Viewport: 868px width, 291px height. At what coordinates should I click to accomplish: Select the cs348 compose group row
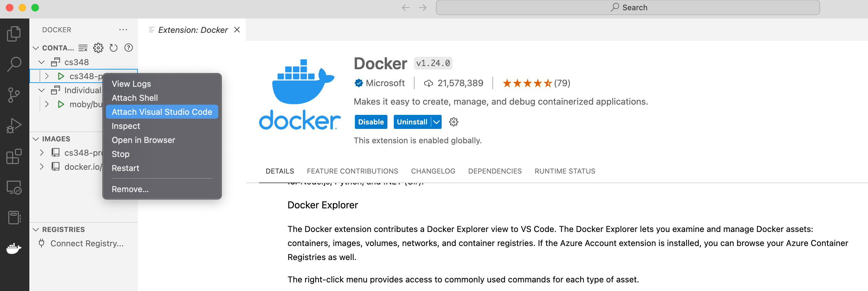coord(84,62)
